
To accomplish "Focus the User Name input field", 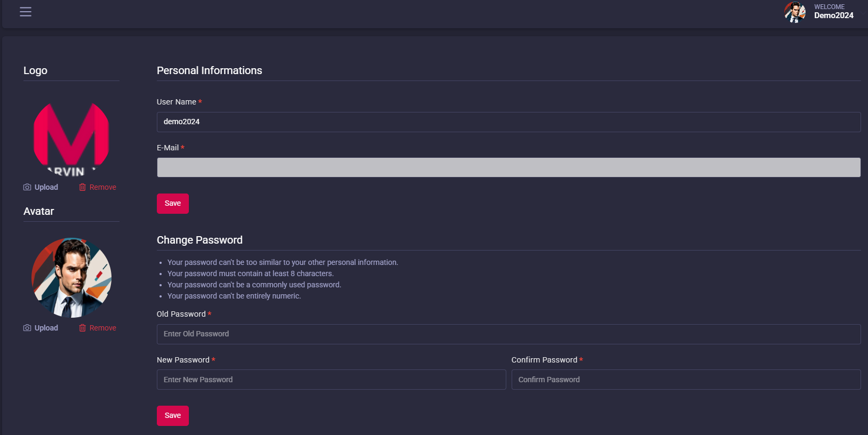I will pyautogui.click(x=508, y=122).
